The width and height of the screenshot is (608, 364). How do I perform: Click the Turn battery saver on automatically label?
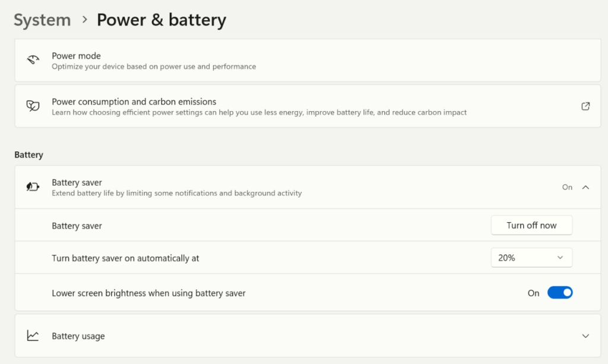coord(125,258)
